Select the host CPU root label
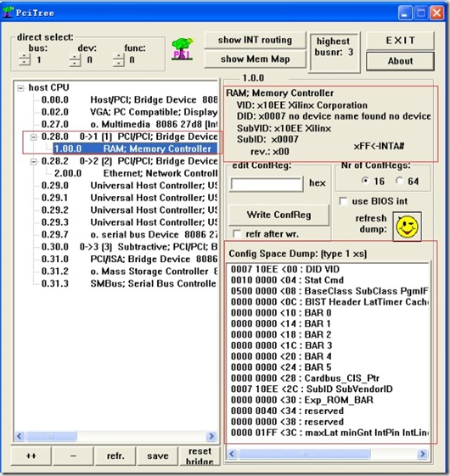Image resolution: width=450 pixels, height=476 pixels. coord(48,87)
